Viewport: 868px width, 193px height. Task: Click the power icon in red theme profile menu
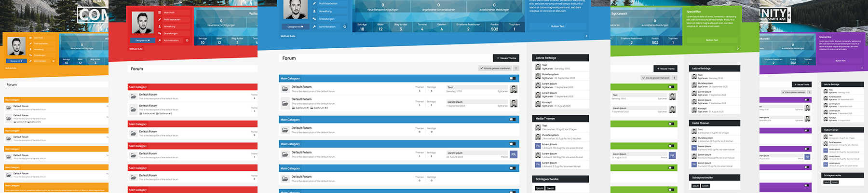point(187,40)
